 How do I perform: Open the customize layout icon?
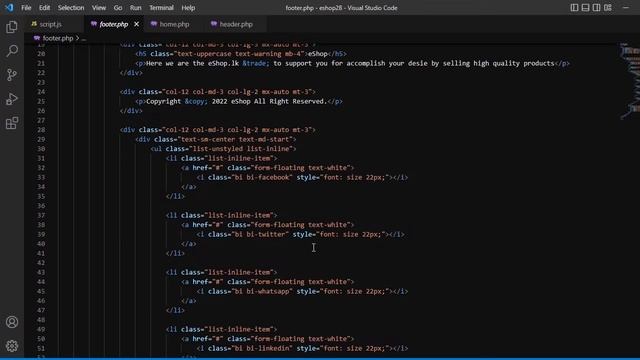[x=608, y=8]
